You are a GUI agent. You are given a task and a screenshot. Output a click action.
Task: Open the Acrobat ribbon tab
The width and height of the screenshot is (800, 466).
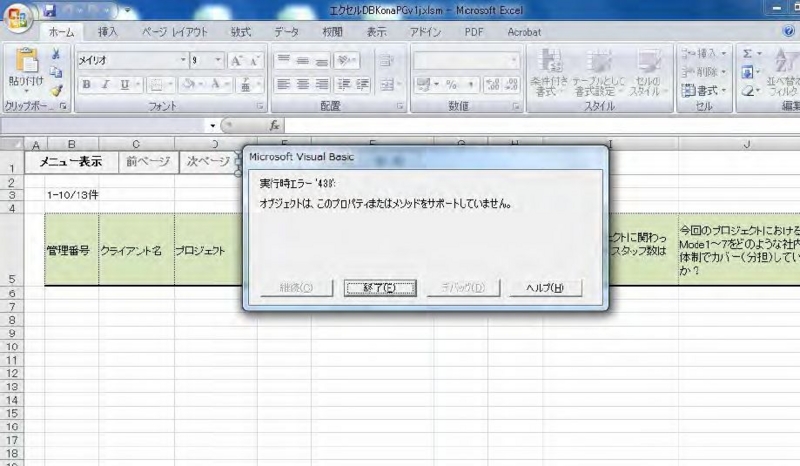pyautogui.click(x=524, y=32)
